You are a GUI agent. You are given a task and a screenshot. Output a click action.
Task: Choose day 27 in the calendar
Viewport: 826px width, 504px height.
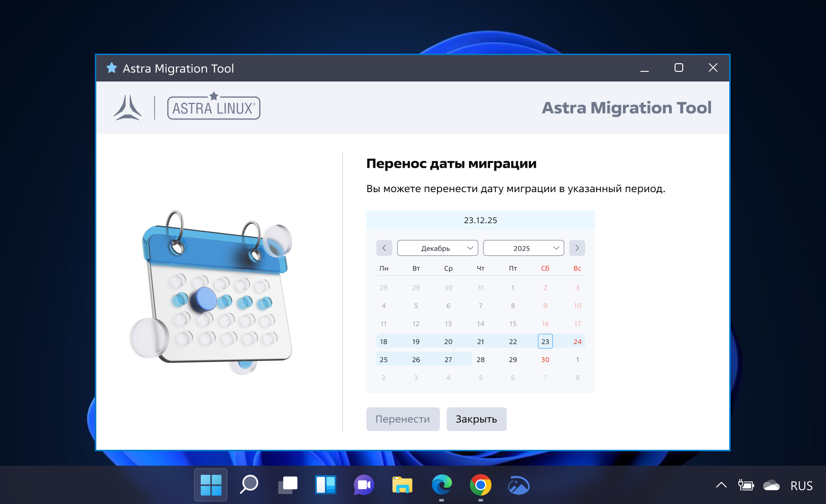click(x=448, y=360)
